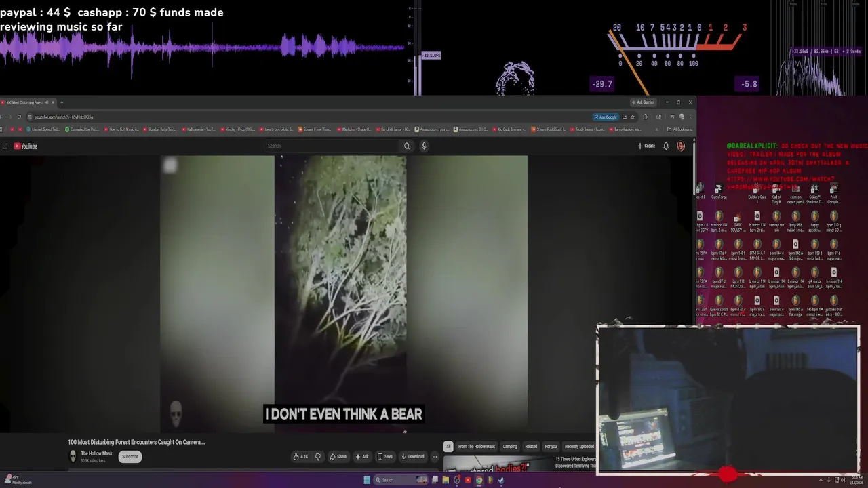The image size is (868, 488).
Task: Open the 'Kid Cudi, Eminem' bookmark
Action: (510, 129)
